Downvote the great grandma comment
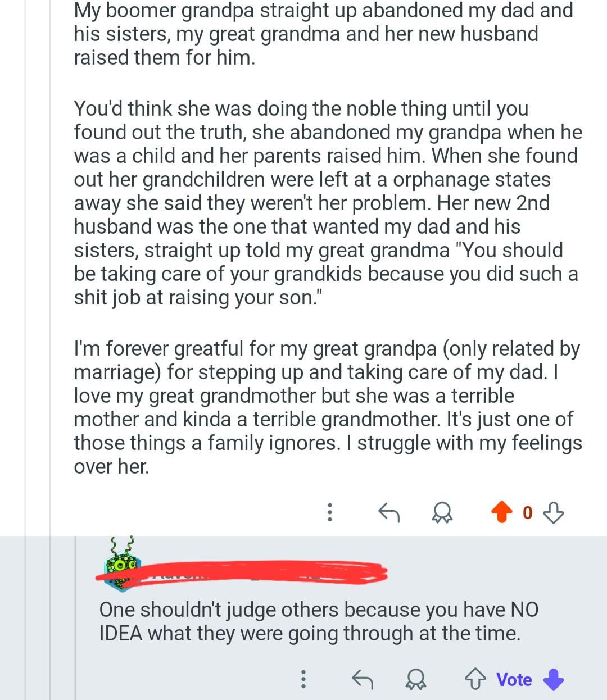Viewport: 607px width, 700px height. point(555,512)
